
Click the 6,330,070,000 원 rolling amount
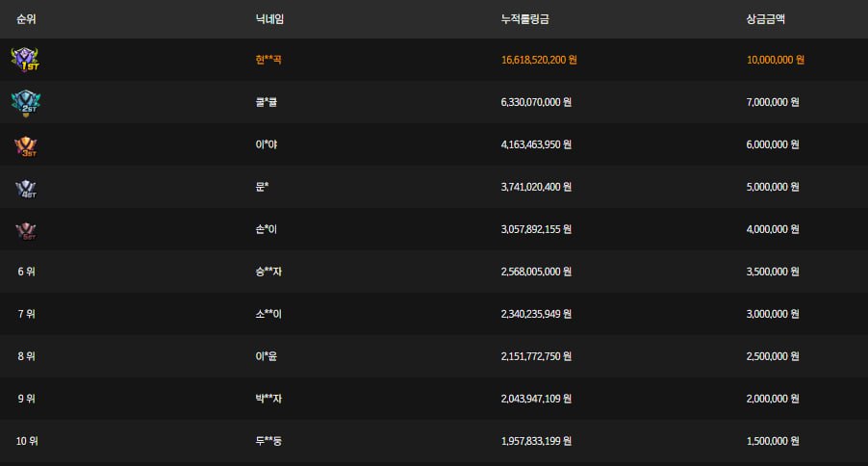click(537, 102)
